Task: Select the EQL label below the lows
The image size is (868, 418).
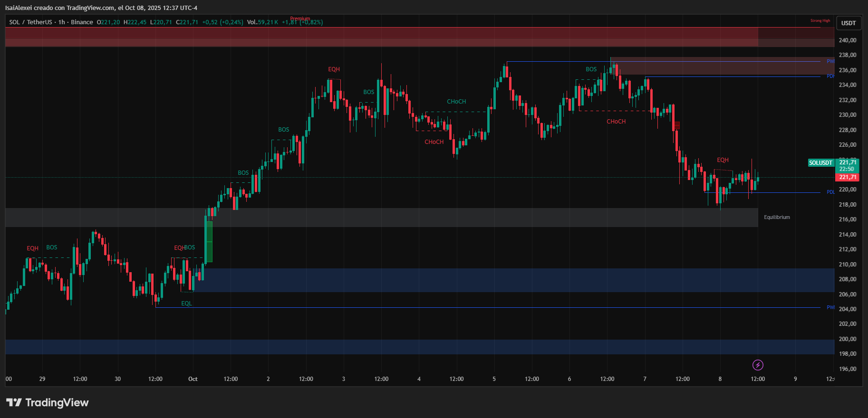Action: [x=186, y=304]
